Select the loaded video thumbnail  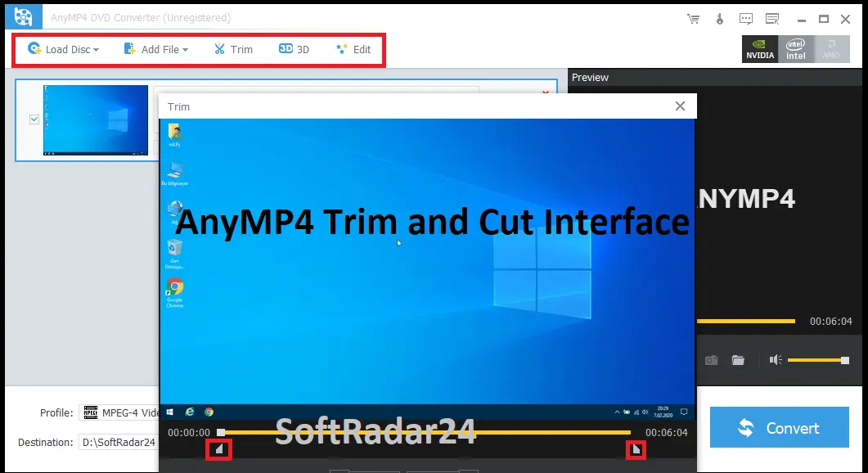[96, 120]
